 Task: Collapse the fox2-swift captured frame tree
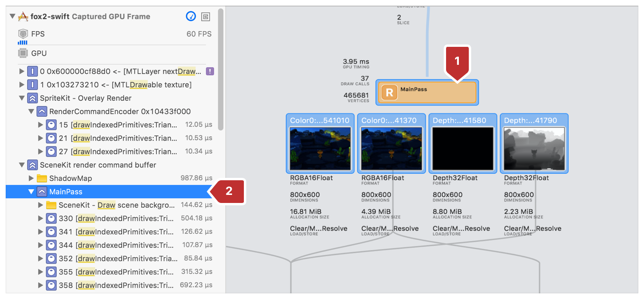12,17
